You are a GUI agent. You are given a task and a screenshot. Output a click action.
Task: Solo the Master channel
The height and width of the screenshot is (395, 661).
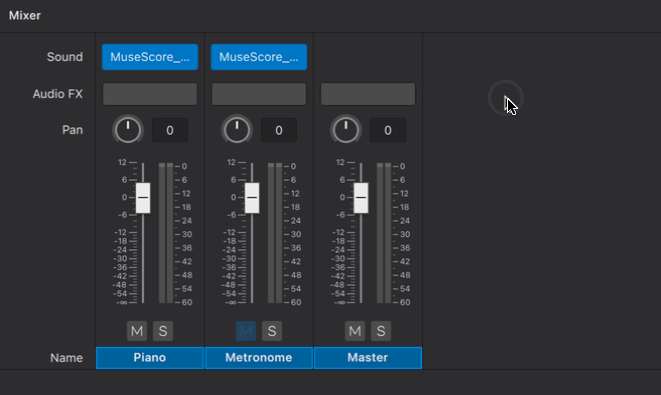(381, 331)
